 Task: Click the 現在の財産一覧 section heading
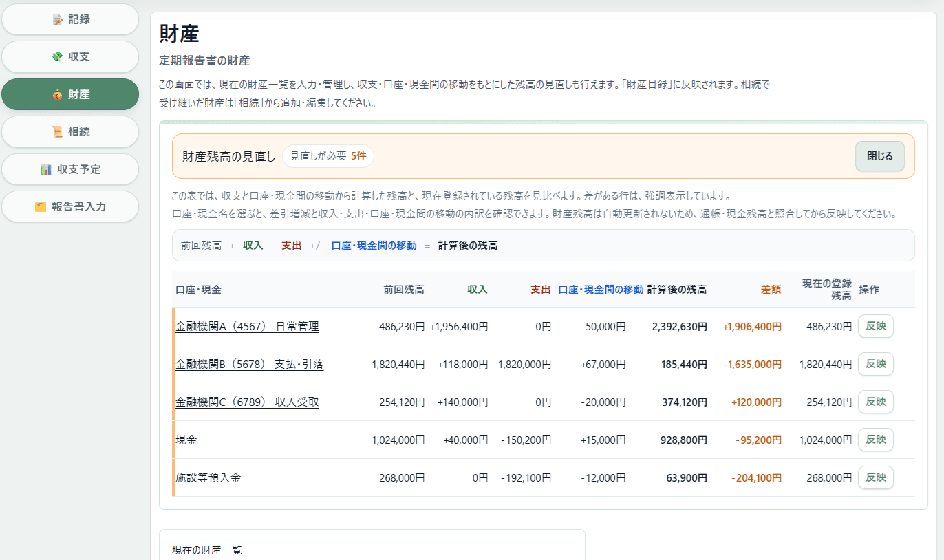pyautogui.click(x=207, y=550)
